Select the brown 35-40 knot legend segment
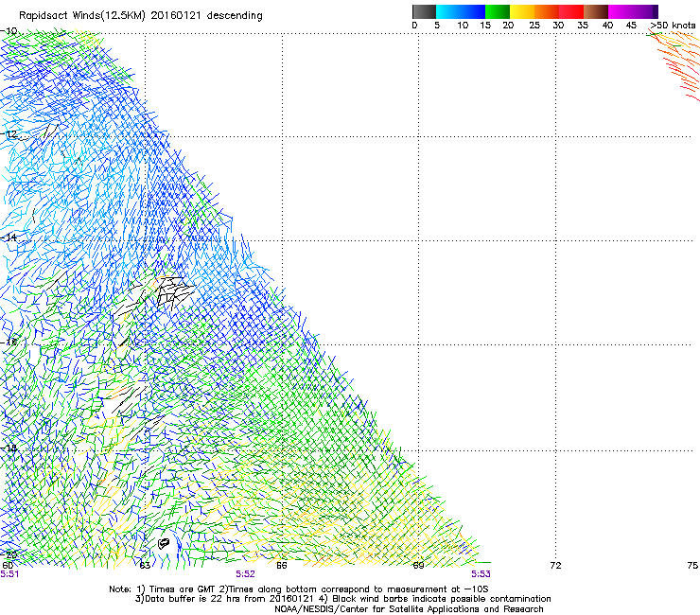The width and height of the screenshot is (700, 615). [x=596, y=11]
